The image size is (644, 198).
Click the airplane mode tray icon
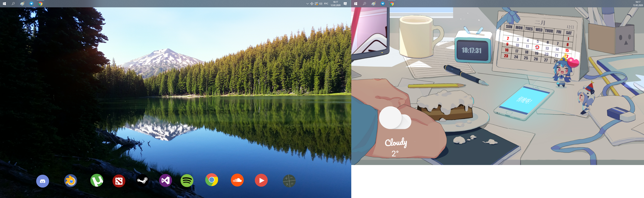click(312, 4)
